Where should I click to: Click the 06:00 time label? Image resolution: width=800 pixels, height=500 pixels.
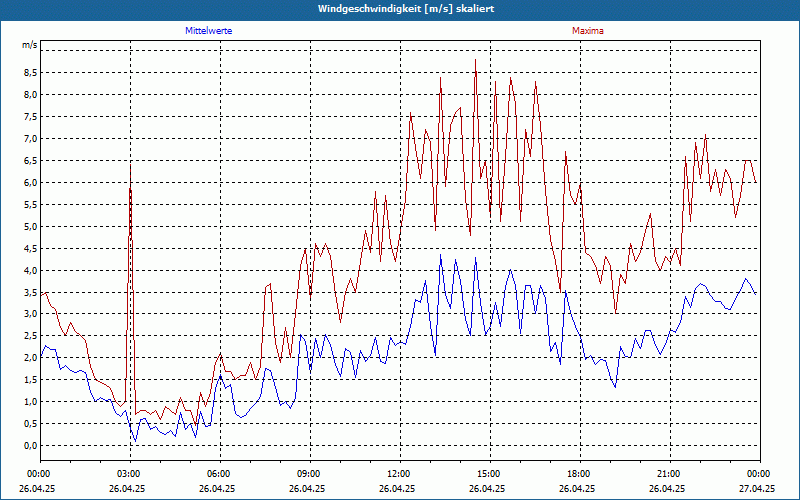pos(220,474)
